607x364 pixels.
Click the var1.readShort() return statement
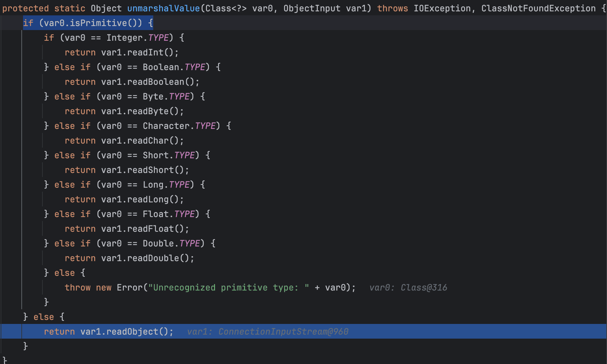tap(127, 170)
